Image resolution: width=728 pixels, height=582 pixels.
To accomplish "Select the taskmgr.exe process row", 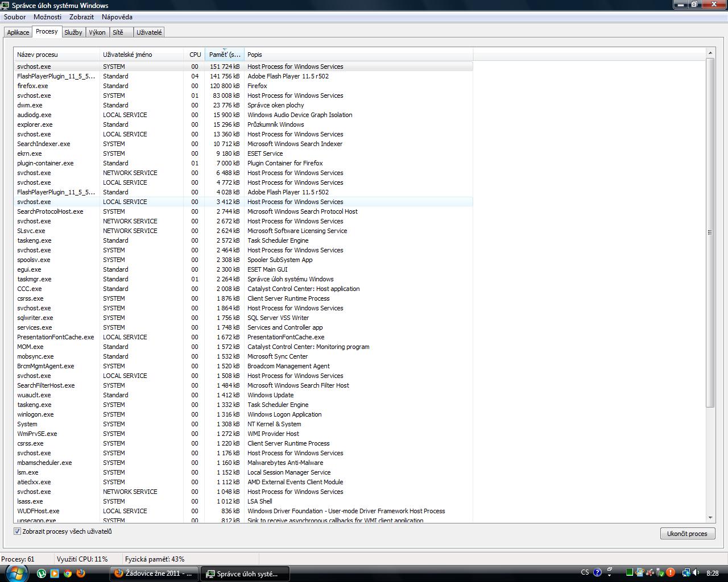I will [x=243, y=279].
